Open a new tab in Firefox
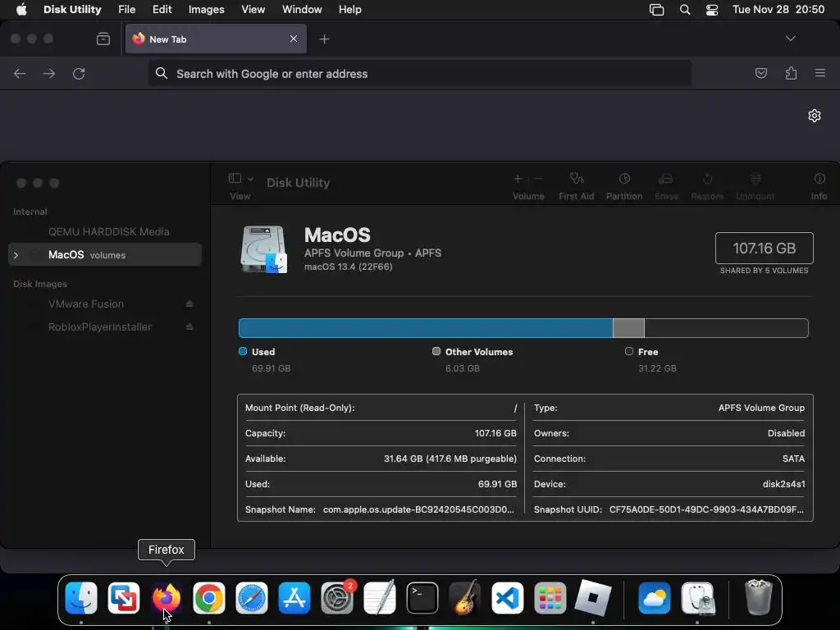 click(x=324, y=39)
